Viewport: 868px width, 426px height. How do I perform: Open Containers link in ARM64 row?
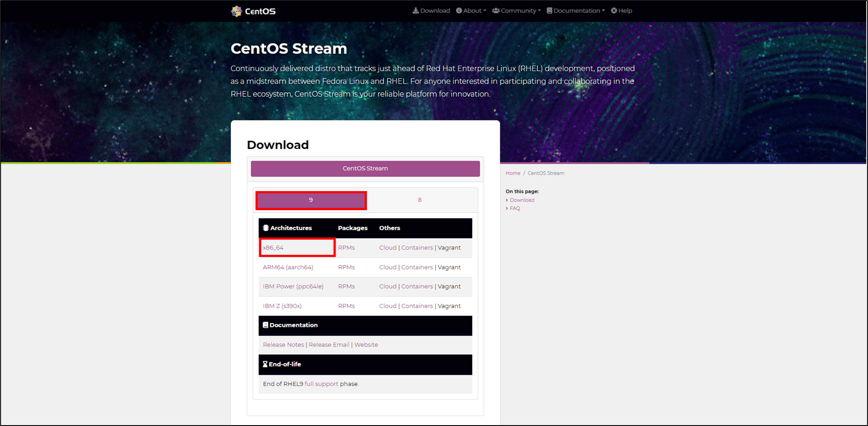point(417,267)
